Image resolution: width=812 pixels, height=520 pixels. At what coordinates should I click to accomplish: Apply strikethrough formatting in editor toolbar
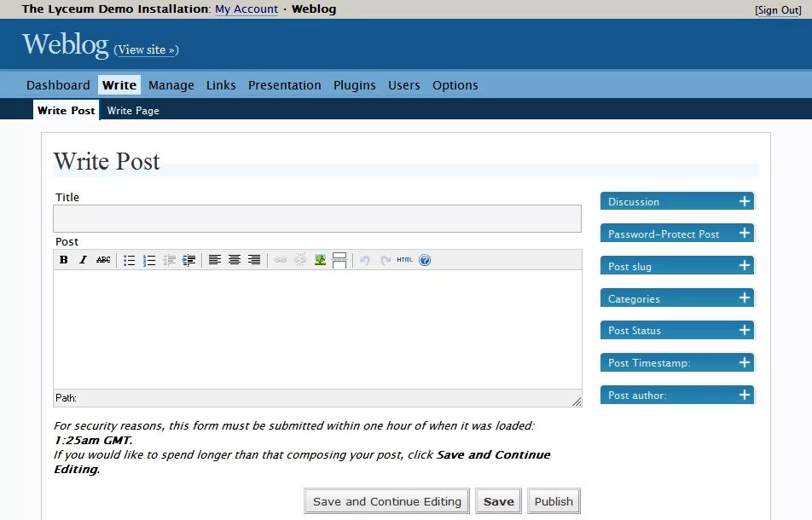pos(103,260)
